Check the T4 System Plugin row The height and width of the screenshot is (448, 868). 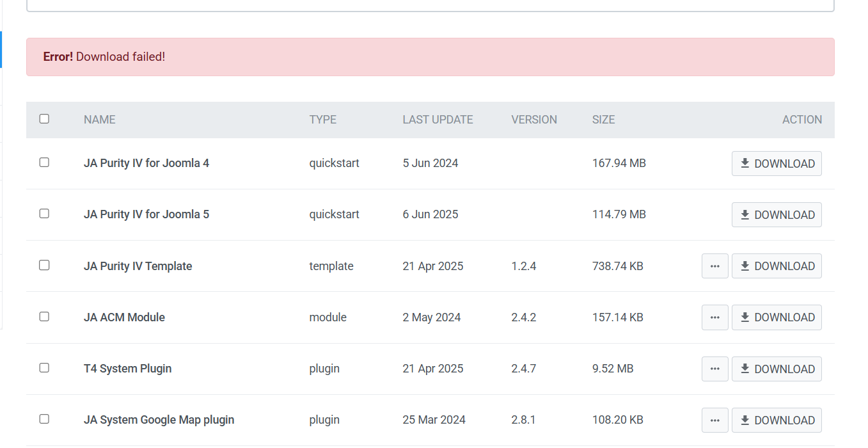(44, 367)
